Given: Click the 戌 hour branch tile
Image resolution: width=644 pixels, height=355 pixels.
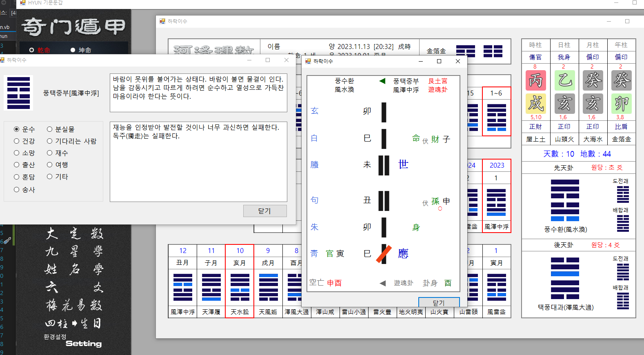Looking at the screenshot, I should pyautogui.click(x=536, y=104).
